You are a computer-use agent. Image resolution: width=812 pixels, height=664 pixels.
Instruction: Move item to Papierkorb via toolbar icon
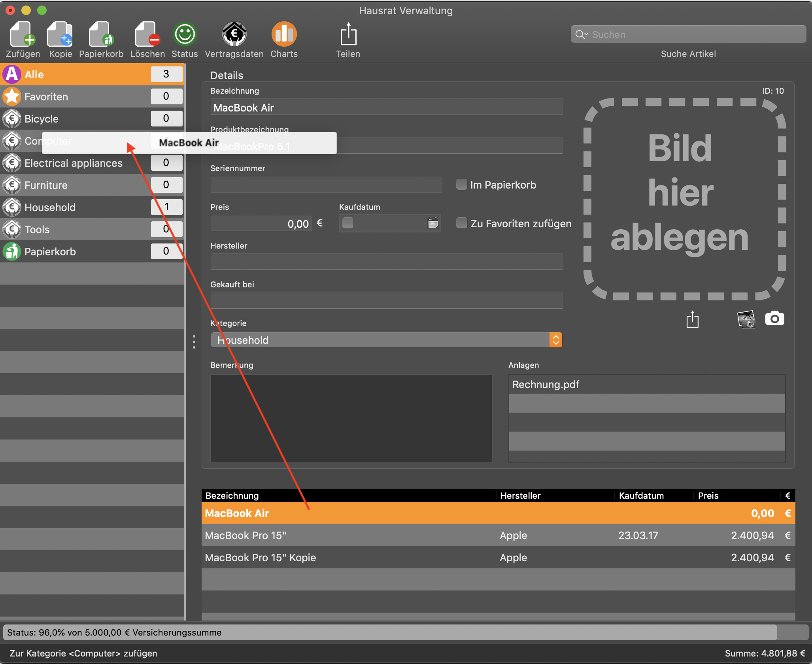pos(101,35)
